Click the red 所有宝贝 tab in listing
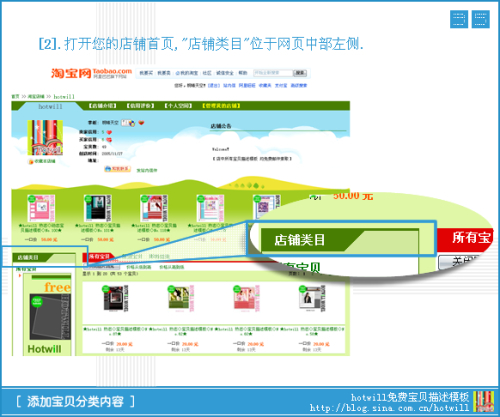Screen dimensions: 500x417 click(98, 257)
